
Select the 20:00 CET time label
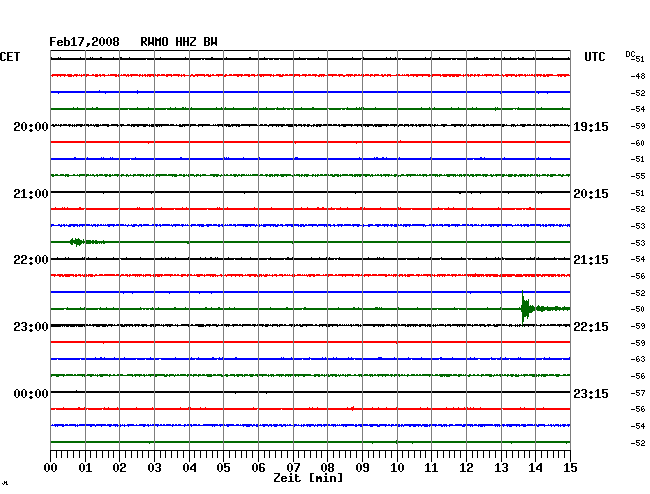31,126
